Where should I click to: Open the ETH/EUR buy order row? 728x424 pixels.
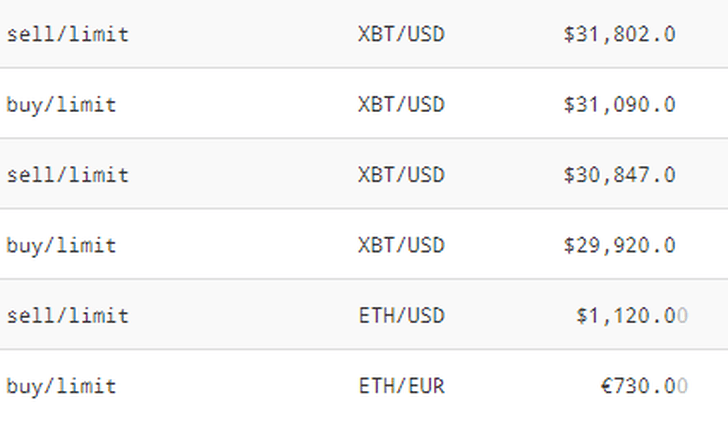click(364, 386)
